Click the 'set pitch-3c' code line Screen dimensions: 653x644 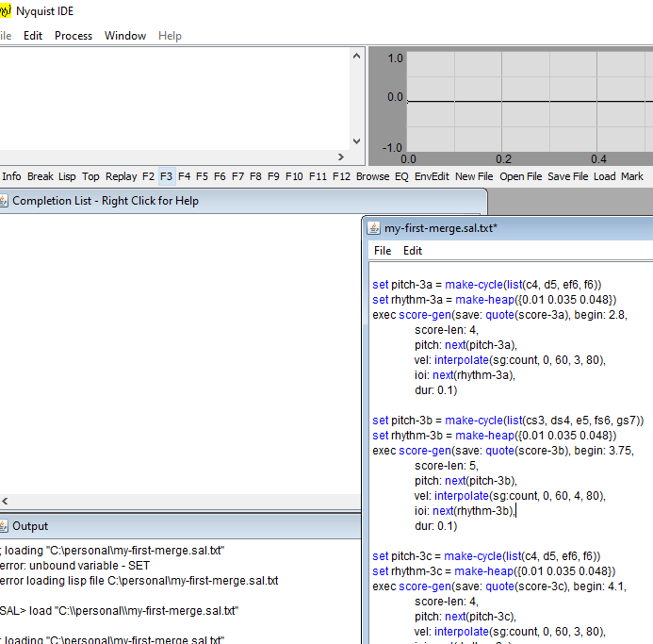coord(486,556)
